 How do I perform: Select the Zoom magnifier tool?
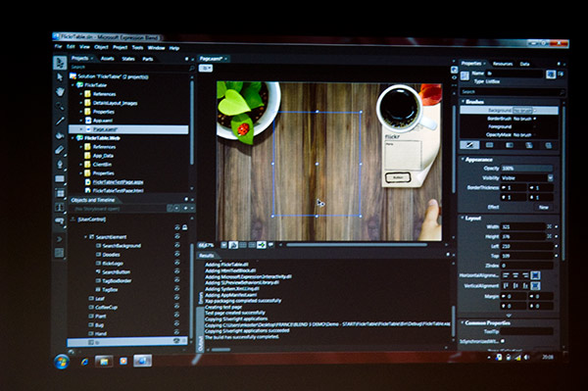point(60,107)
